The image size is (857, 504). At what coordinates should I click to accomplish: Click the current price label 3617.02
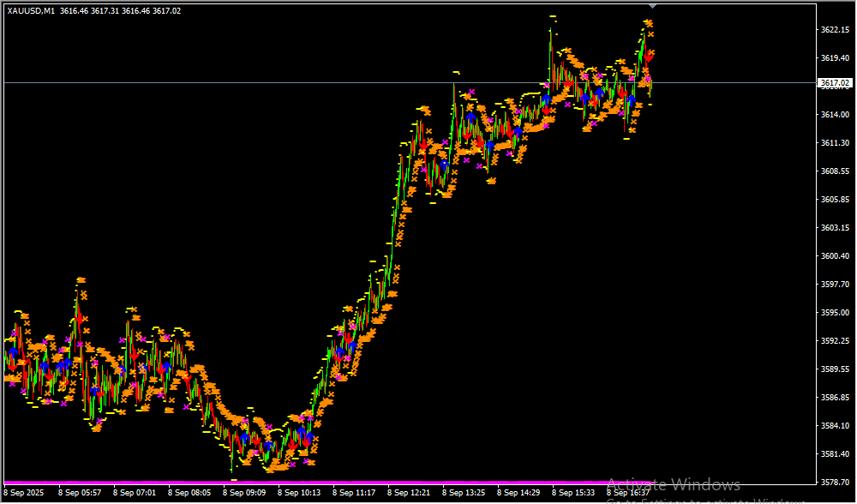tap(835, 83)
